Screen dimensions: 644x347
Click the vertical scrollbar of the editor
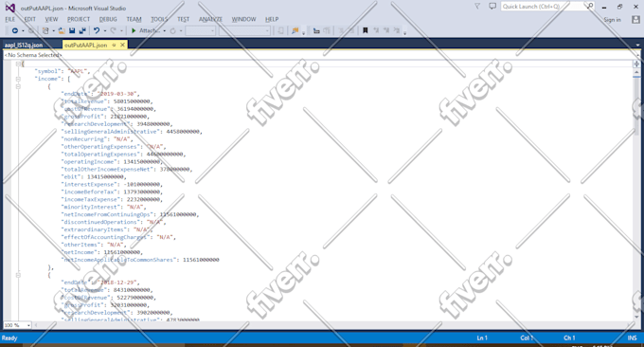(x=636, y=193)
